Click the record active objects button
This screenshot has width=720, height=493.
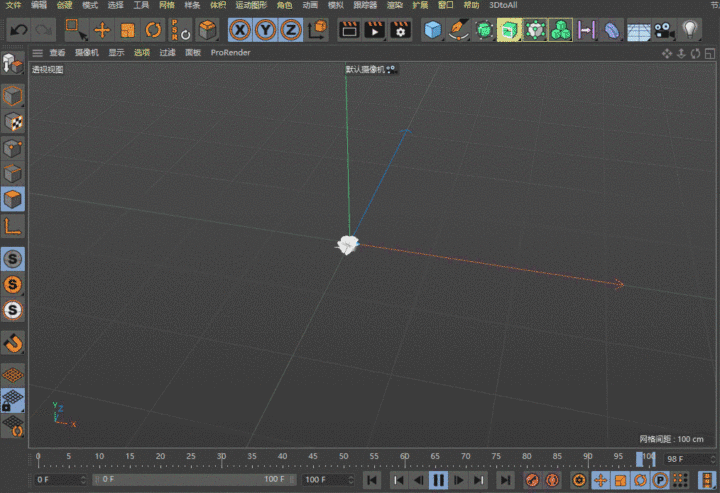532,480
